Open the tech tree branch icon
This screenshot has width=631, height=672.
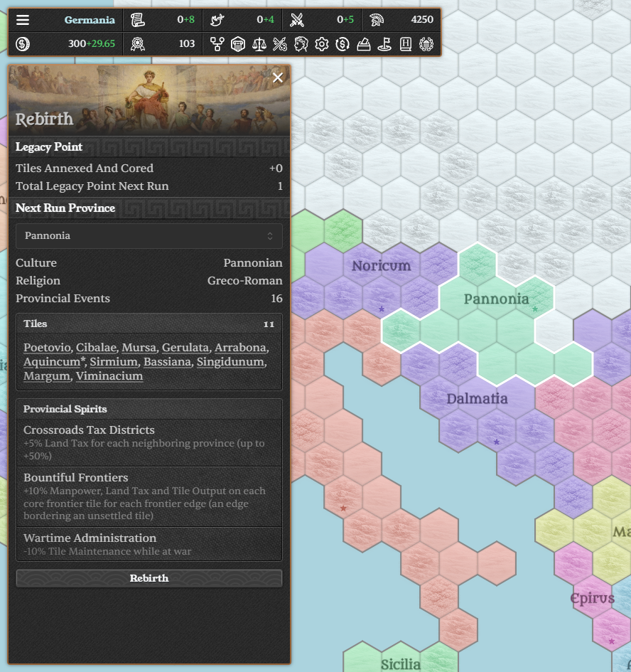[217, 44]
